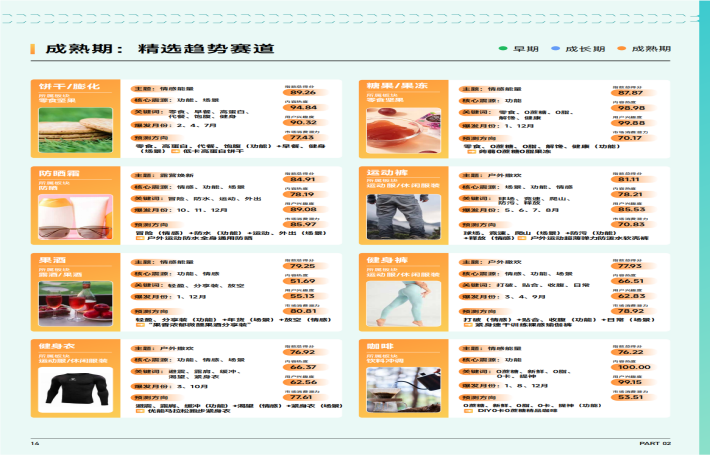Click the yellow 成长期 legend dot
Image resolution: width=710 pixels, height=455 pixels.
click(557, 48)
